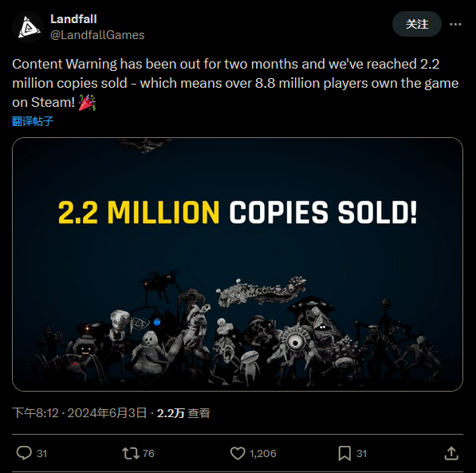476x473 pixels.
Task: Click the repost count 76
Action: (148, 454)
